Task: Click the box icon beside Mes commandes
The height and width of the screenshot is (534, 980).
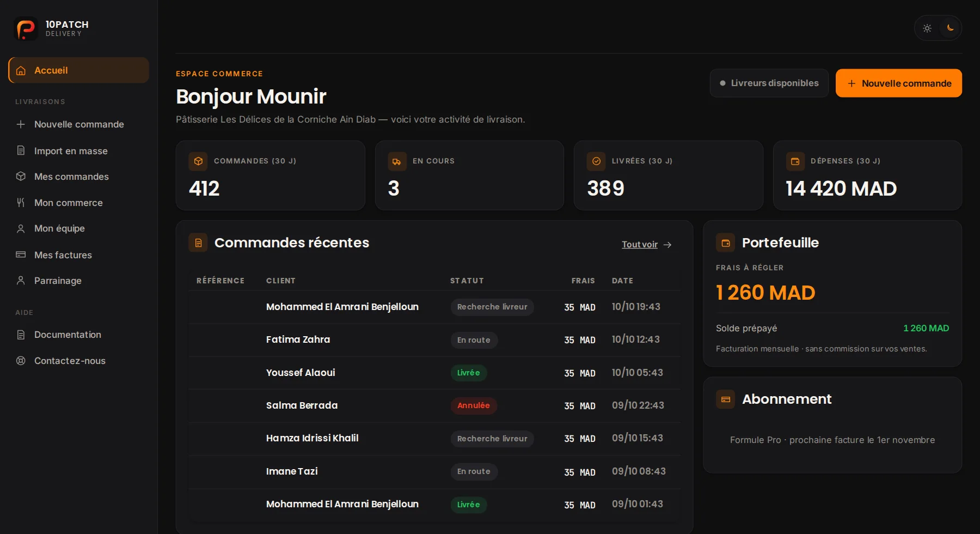Action: (x=21, y=176)
